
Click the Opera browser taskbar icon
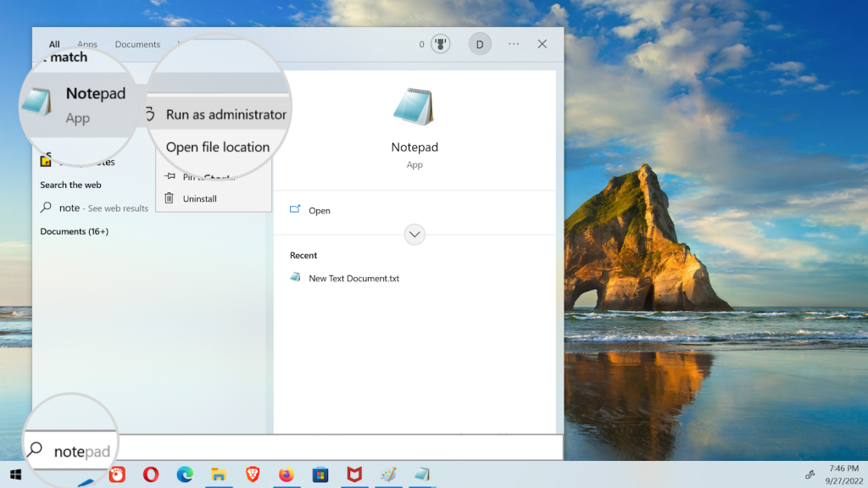(x=151, y=474)
